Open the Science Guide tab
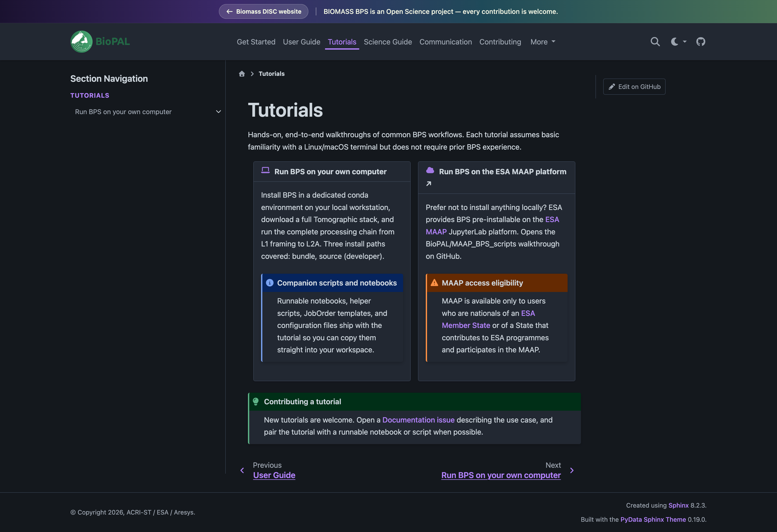This screenshot has height=532, width=777. pyautogui.click(x=388, y=42)
